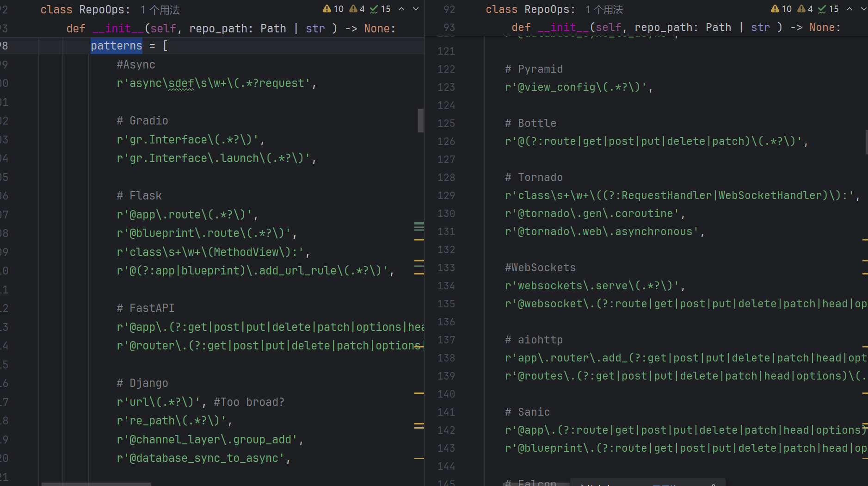Click green typo checkmark 15 in right editor
Screen dimensions: 868x486
click(829, 9)
